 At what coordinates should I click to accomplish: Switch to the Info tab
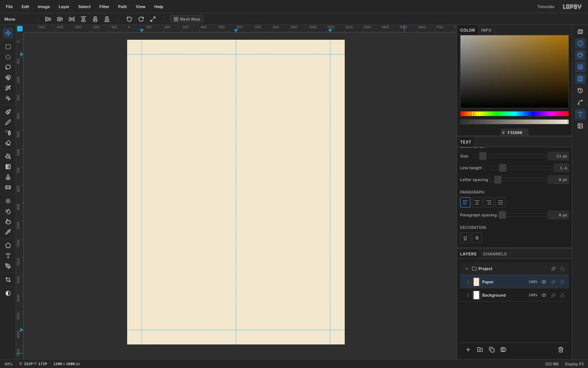[486, 30]
